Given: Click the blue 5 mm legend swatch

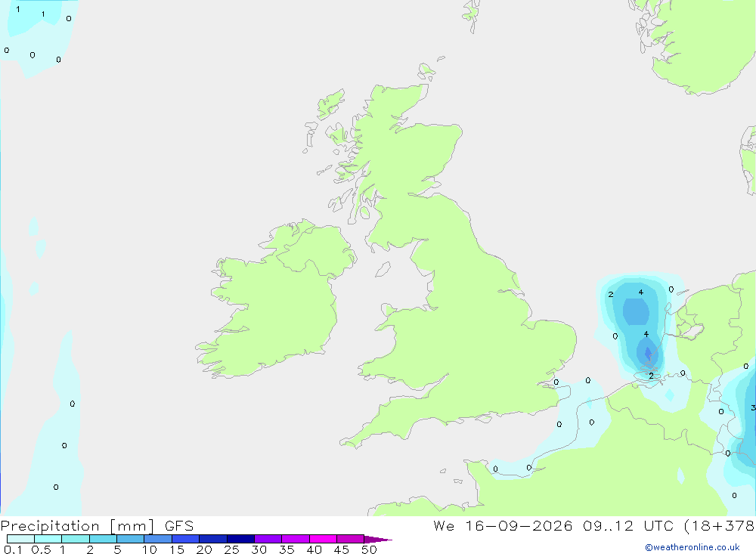Looking at the screenshot, I should point(130,539).
